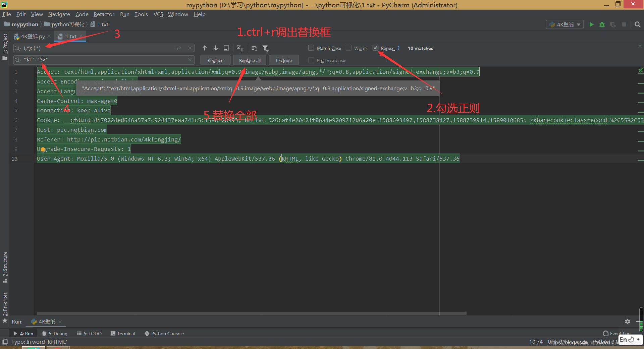Click the inspection status checkmark
The image size is (644, 349).
[641, 70]
